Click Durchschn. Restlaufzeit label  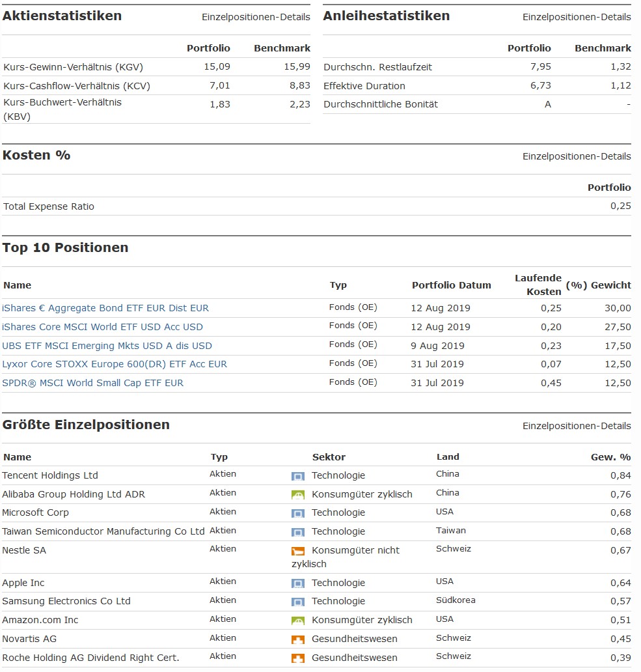point(377,67)
